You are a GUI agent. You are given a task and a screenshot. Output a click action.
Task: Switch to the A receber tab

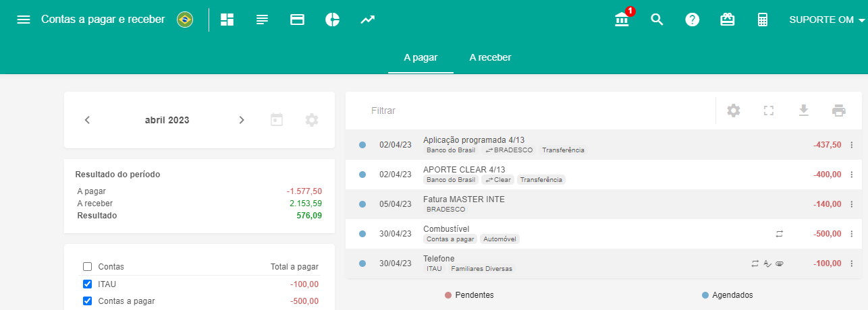(x=490, y=57)
